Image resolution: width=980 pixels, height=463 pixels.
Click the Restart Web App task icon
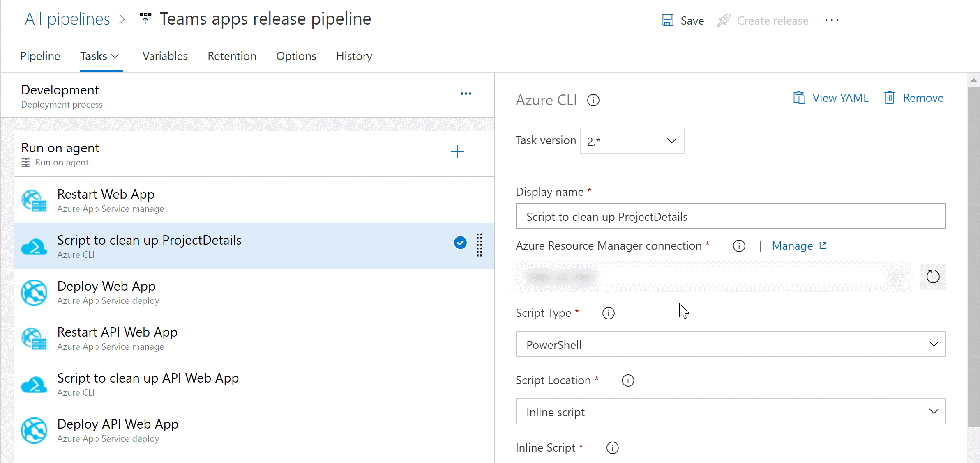(x=34, y=200)
